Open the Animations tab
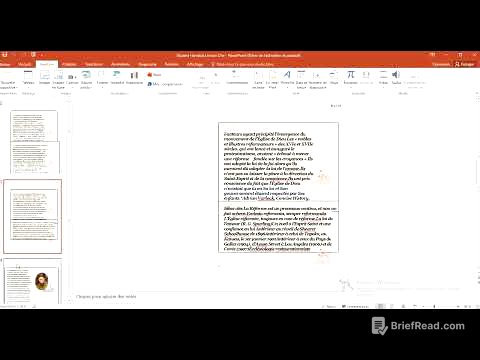 pos(120,64)
